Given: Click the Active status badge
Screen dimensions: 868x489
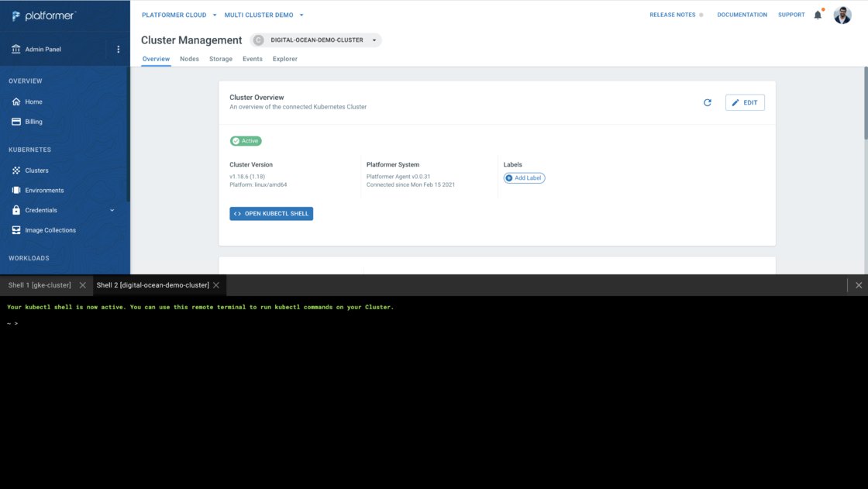Looking at the screenshot, I should (x=246, y=141).
